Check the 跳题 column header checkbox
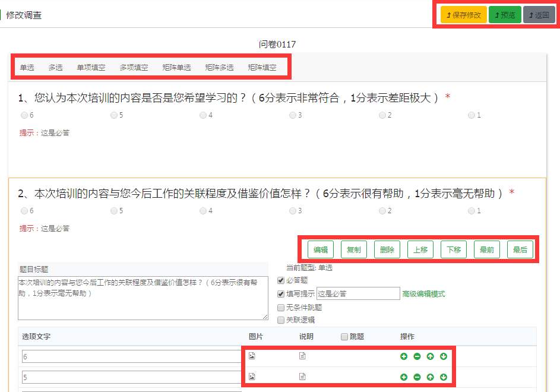The height and width of the screenshot is (392, 560). [344, 337]
